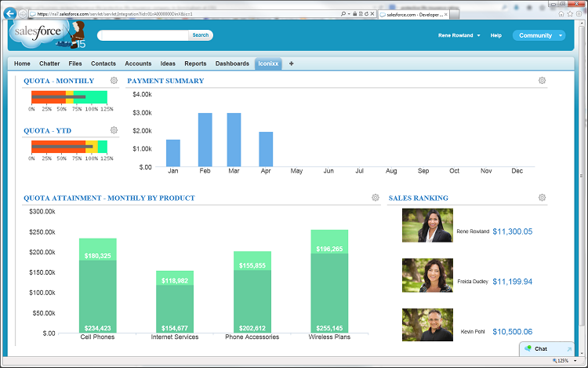The height and width of the screenshot is (368, 588).
Task: Open Quota - Monthly settings gear
Action: point(114,81)
